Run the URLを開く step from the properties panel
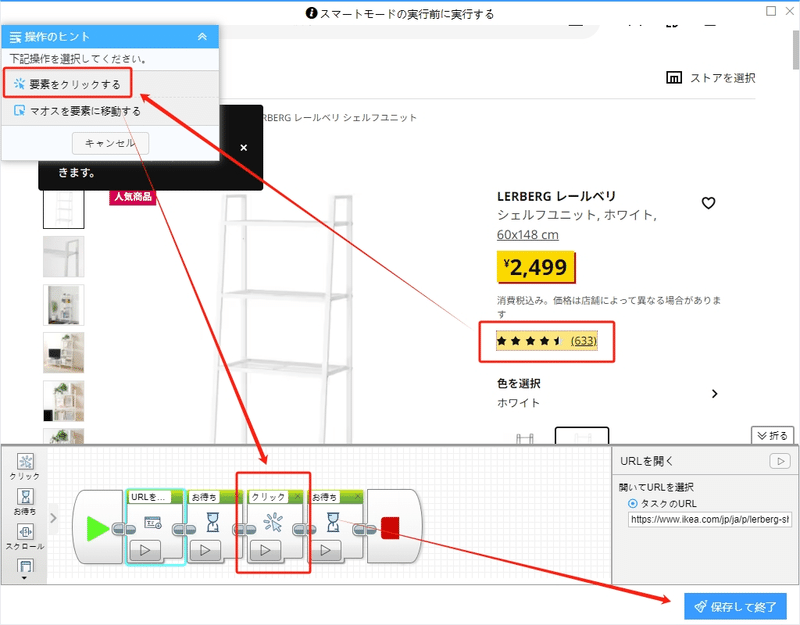The height and width of the screenshot is (625, 800). coord(780,461)
